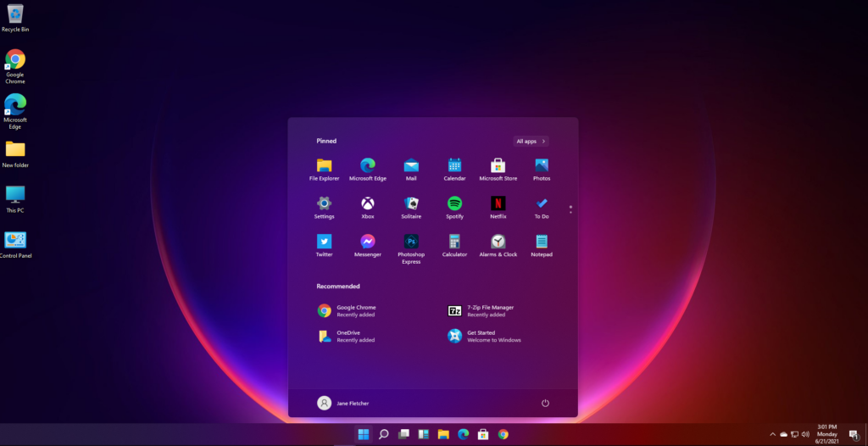Viewport: 868px width, 446px height.
Task: Open network status tray icon
Action: [x=794, y=434]
